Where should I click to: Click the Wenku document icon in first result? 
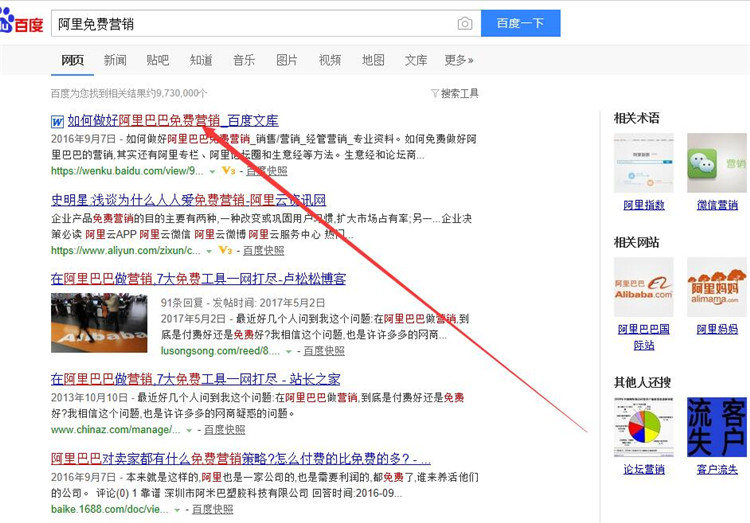58,121
